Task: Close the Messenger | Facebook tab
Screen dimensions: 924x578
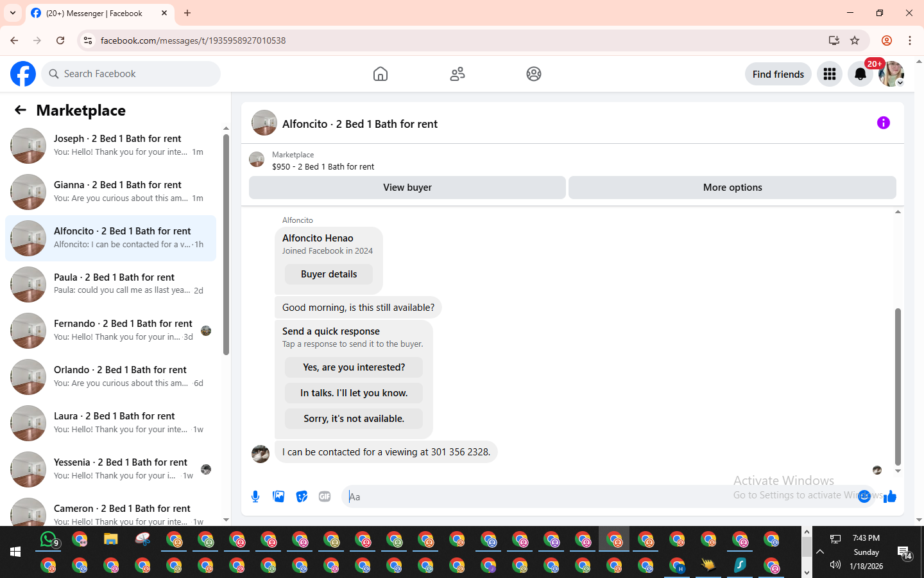Action: click(x=164, y=13)
